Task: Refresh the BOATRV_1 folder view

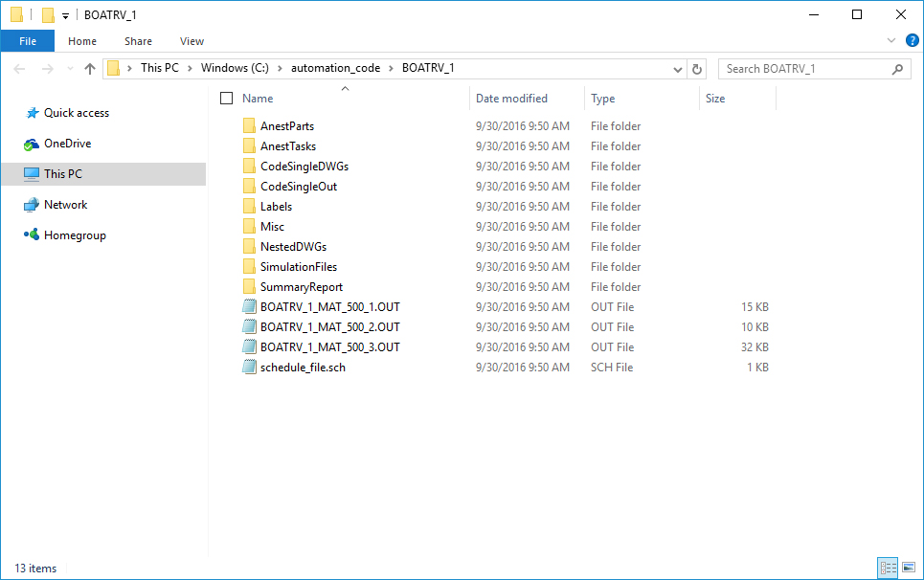Action: click(x=696, y=68)
